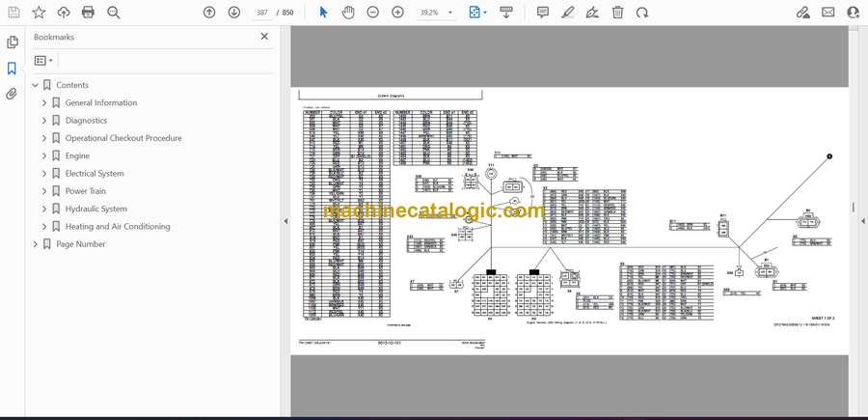
Task: Click the upload to cloud icon
Action: point(64,13)
